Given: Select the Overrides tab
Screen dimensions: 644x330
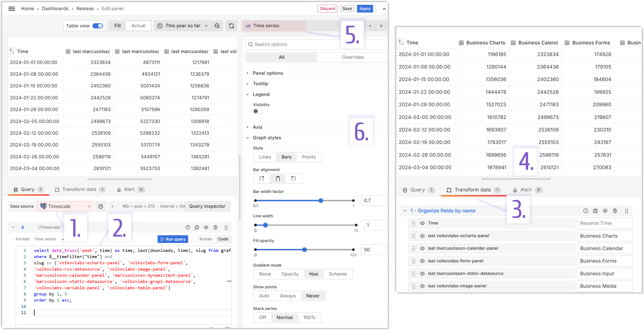Looking at the screenshot, I should 353,57.
